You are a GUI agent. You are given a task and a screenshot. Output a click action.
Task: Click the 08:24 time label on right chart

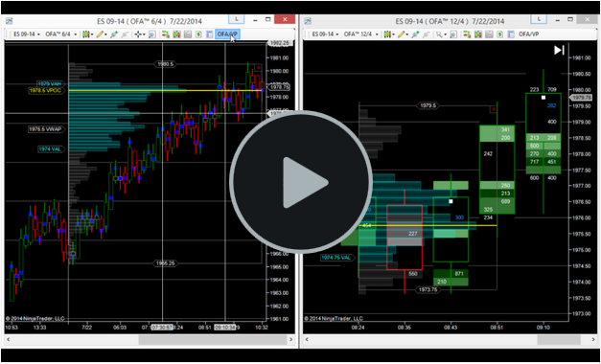click(358, 328)
